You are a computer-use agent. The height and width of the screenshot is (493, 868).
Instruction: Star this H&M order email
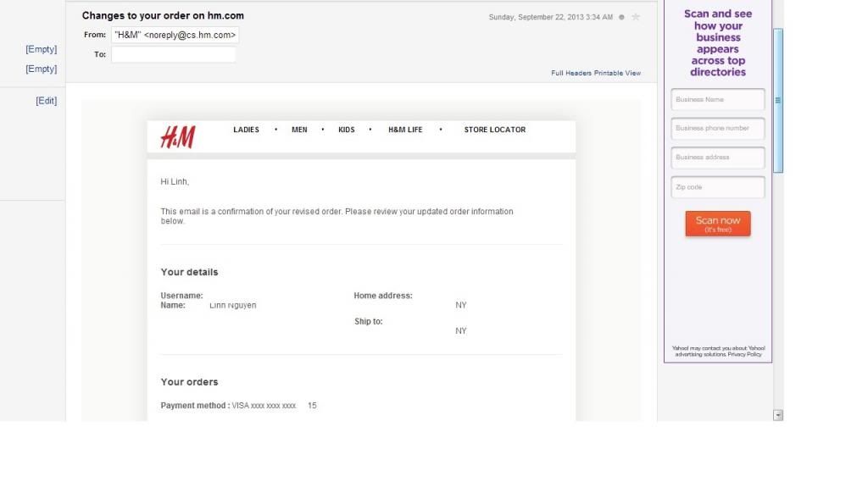pos(636,17)
